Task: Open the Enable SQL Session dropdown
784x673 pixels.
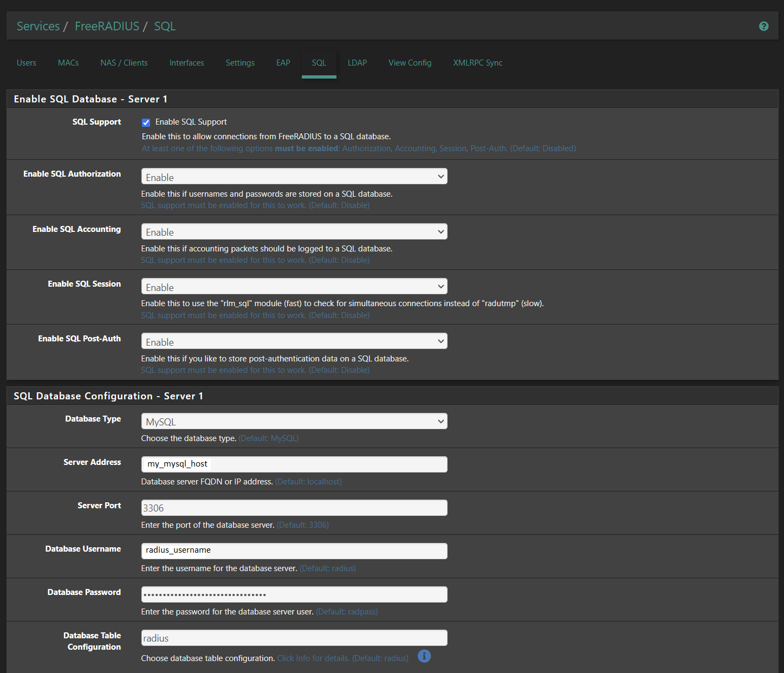Action: 294,287
